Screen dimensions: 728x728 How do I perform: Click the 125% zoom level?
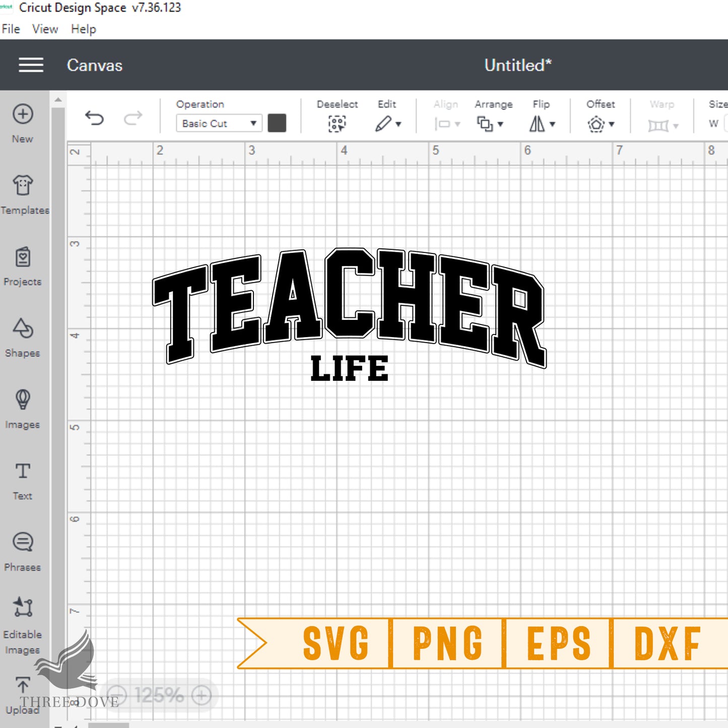(x=159, y=696)
